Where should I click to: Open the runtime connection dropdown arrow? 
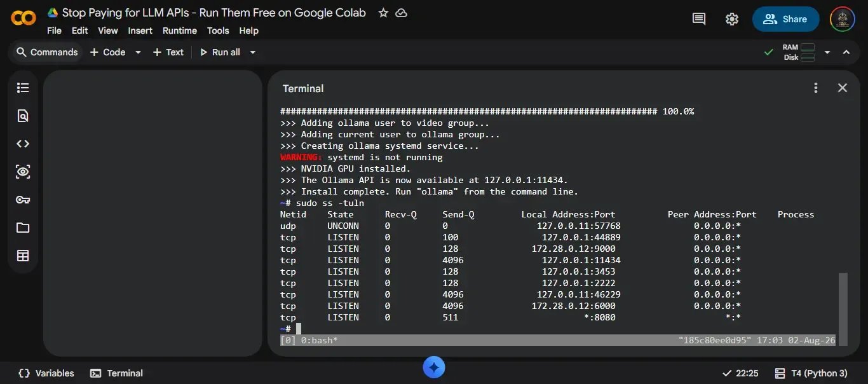[x=827, y=52]
